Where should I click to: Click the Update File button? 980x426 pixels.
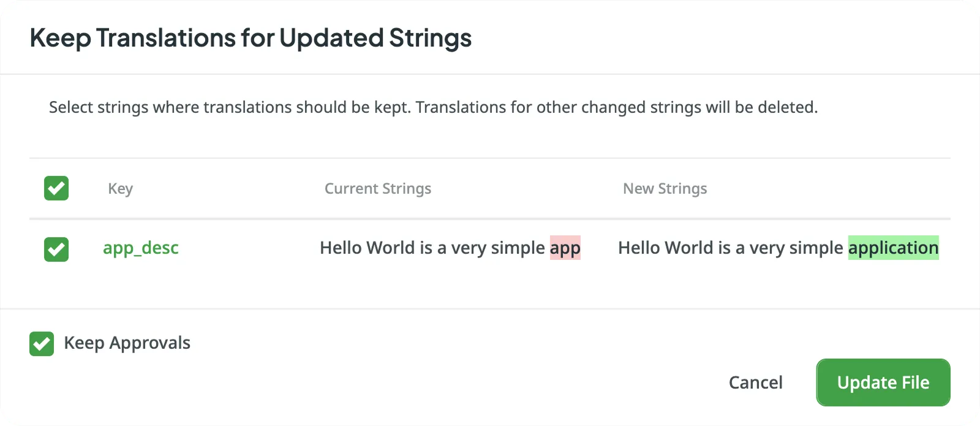[883, 382]
